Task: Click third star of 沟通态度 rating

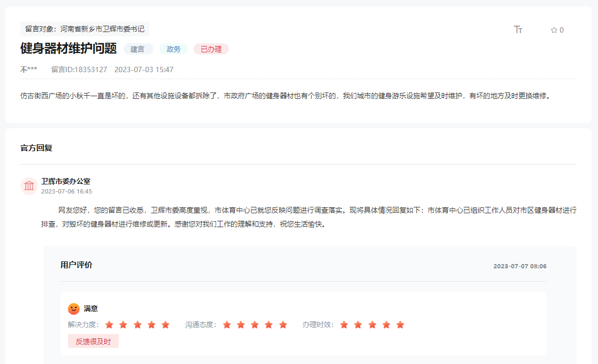Action: click(255, 325)
